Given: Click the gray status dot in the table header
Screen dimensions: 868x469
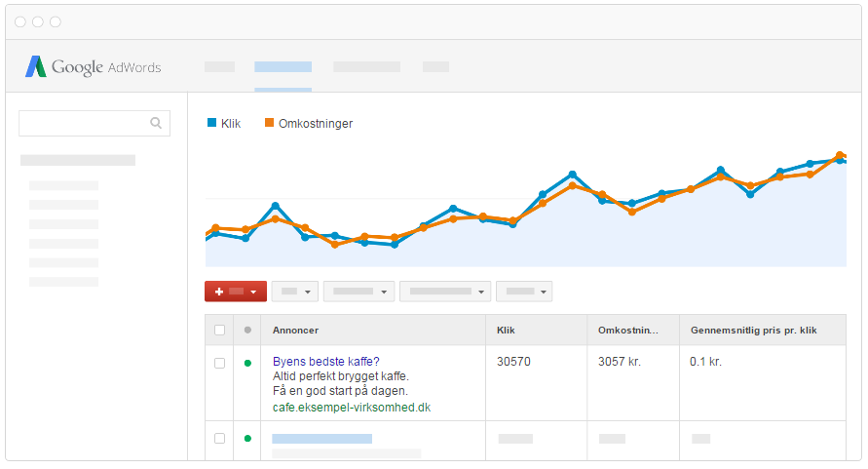Looking at the screenshot, I should [247, 330].
